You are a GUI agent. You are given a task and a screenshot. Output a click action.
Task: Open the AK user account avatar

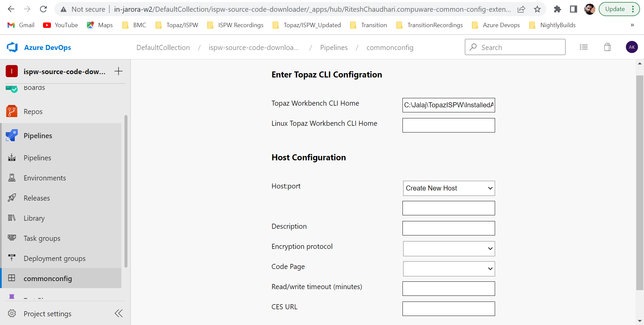tap(632, 47)
